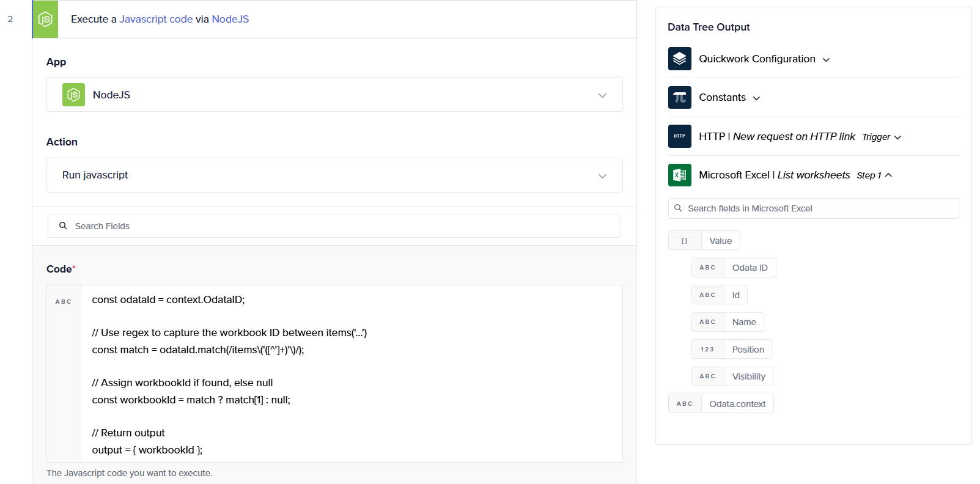Expand HTTP New request Trigger section
This screenshot has height=484, width=980.
pos(897,137)
